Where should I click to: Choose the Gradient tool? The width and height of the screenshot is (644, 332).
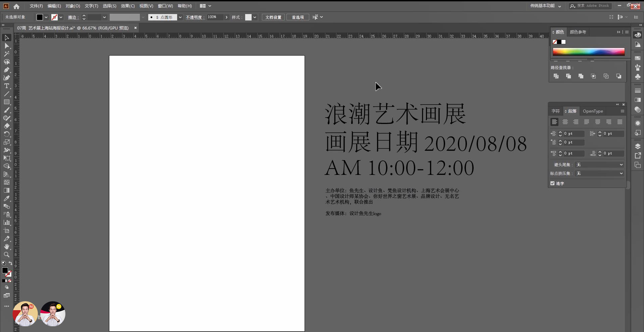(x=7, y=190)
